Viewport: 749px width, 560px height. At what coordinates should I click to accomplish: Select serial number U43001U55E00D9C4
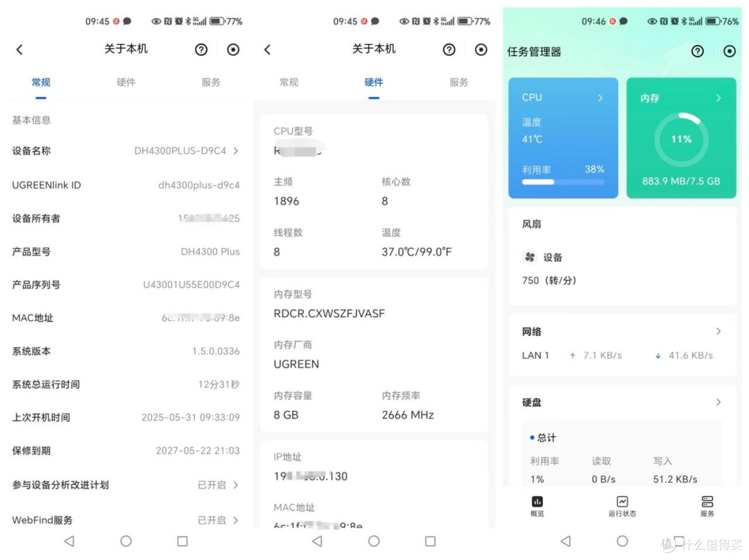click(191, 285)
